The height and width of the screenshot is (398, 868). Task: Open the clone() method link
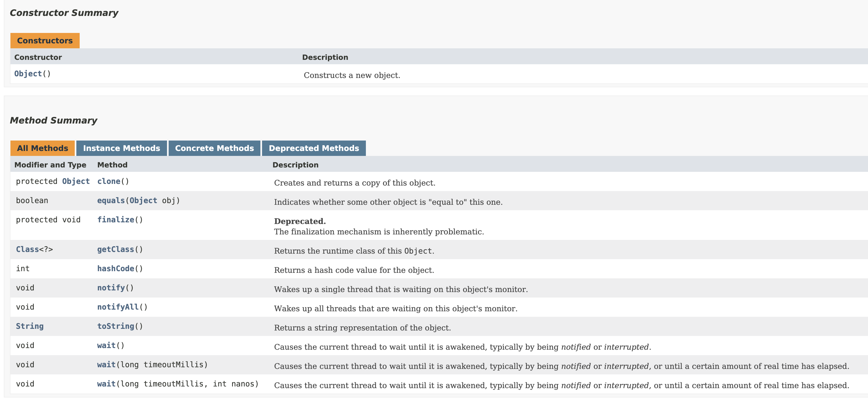click(109, 181)
